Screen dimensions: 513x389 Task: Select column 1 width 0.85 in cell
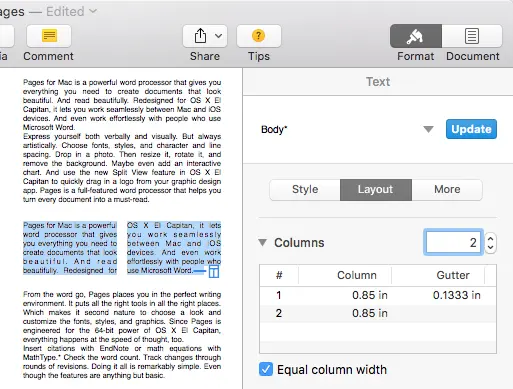(x=370, y=295)
